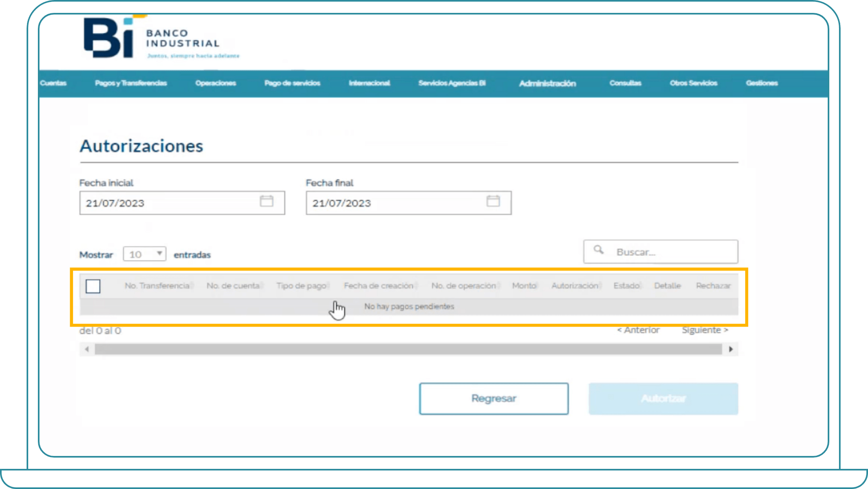Click the scrollbar right arrow
This screenshot has height=489, width=868.
[731, 349]
